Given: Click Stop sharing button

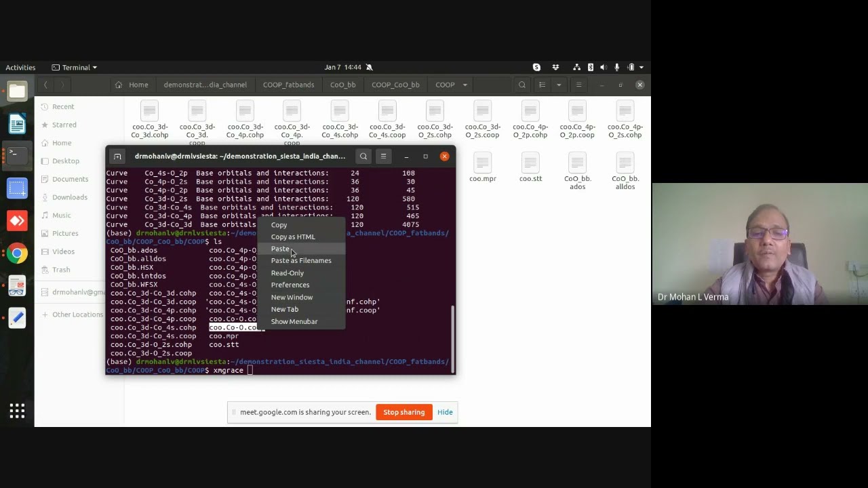Looking at the screenshot, I should (404, 412).
